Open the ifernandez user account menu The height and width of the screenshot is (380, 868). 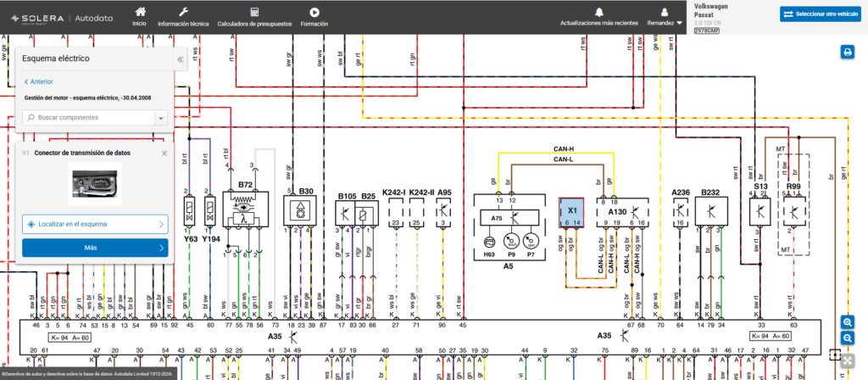tap(665, 17)
